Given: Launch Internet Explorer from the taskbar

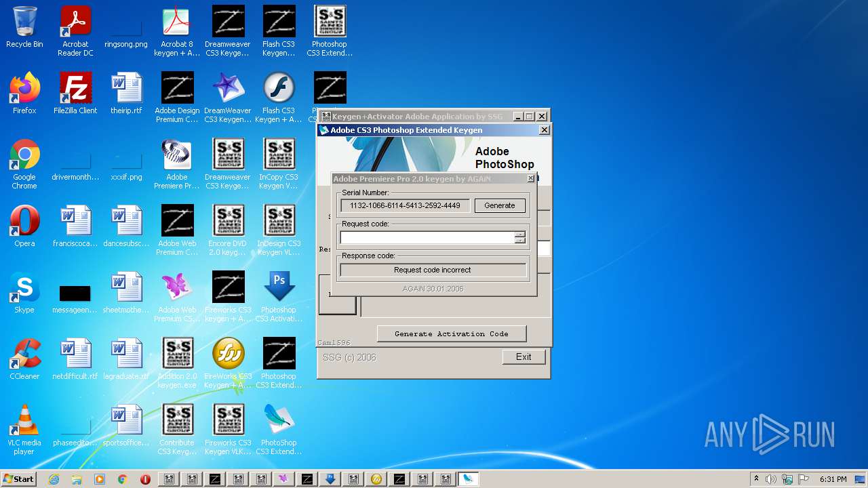Looking at the screenshot, I should coord(54,479).
